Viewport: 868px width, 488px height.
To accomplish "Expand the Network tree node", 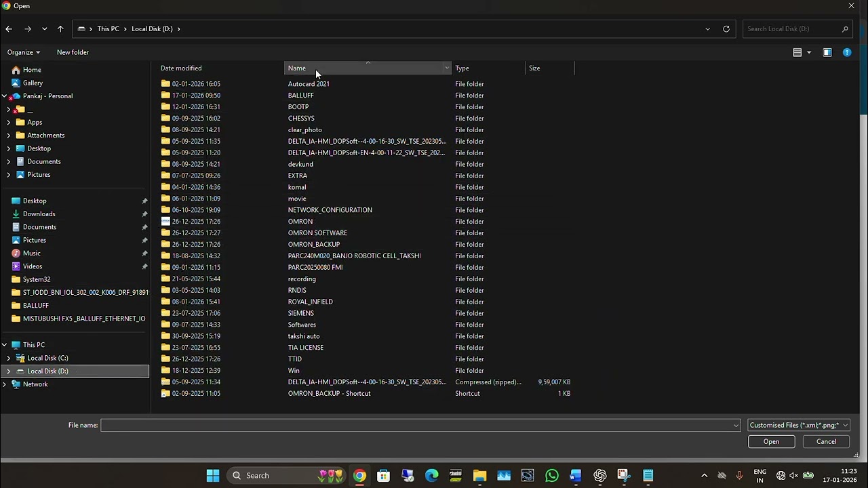I will [x=4, y=384].
